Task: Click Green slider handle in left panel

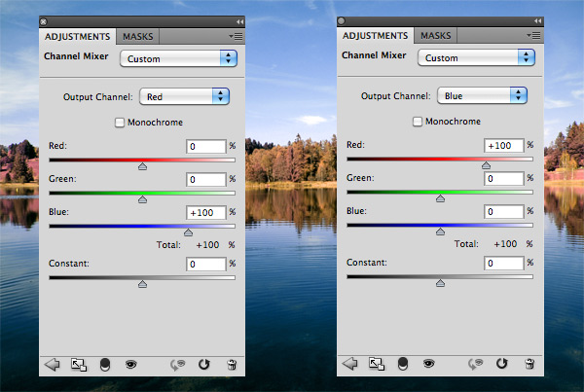Action: click(x=142, y=199)
